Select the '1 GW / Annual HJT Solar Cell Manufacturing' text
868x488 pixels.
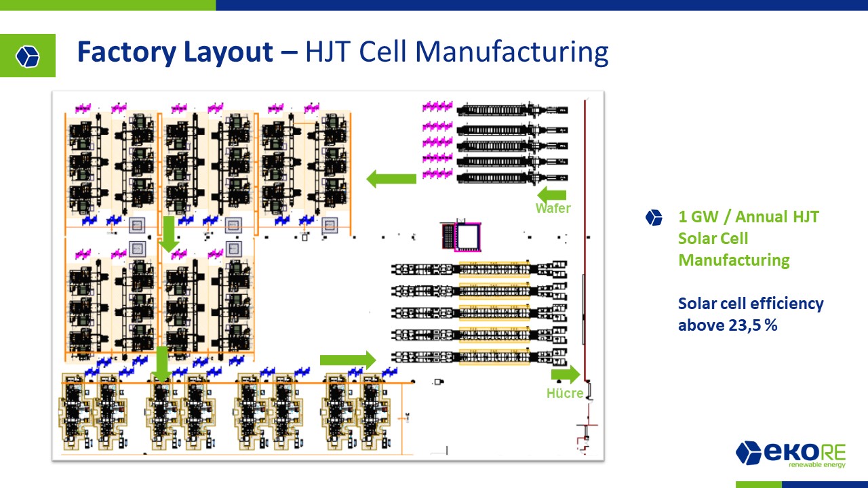tap(749, 239)
